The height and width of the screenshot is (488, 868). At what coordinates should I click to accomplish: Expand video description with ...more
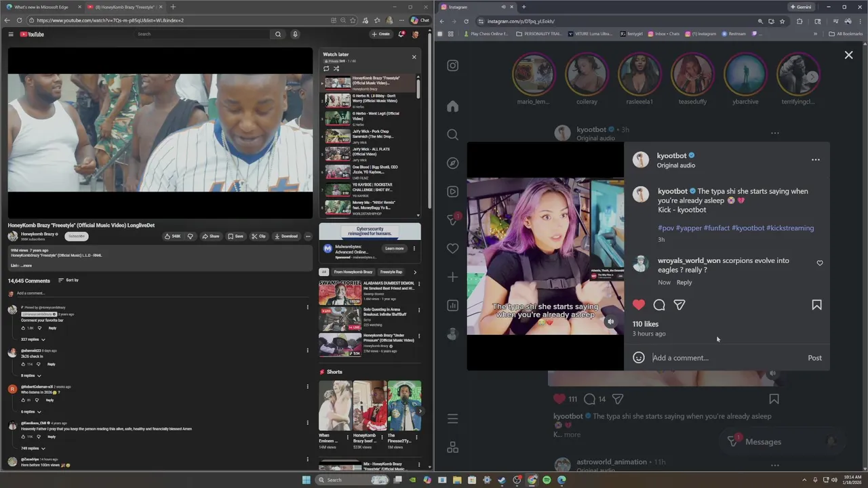pos(26,266)
